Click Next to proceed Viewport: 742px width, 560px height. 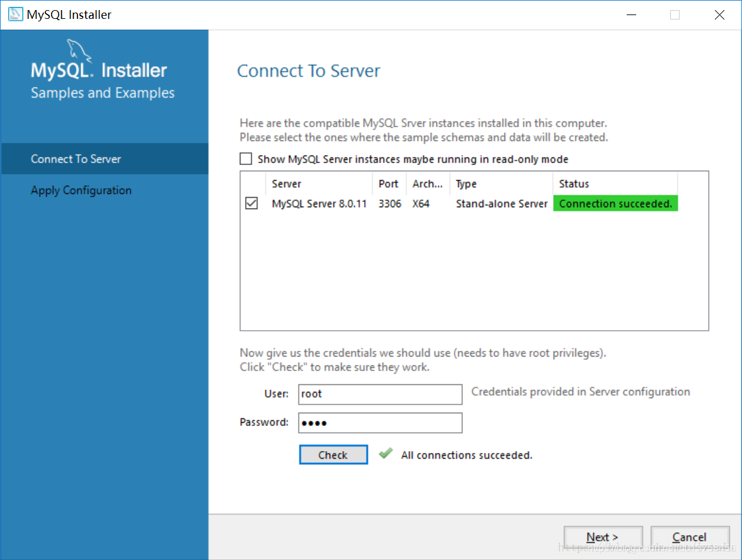point(603,537)
